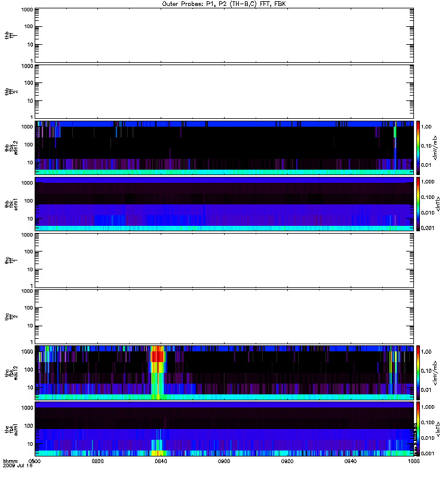Click the '<|nT|>' unit label beside thb scm1

(438, 204)
